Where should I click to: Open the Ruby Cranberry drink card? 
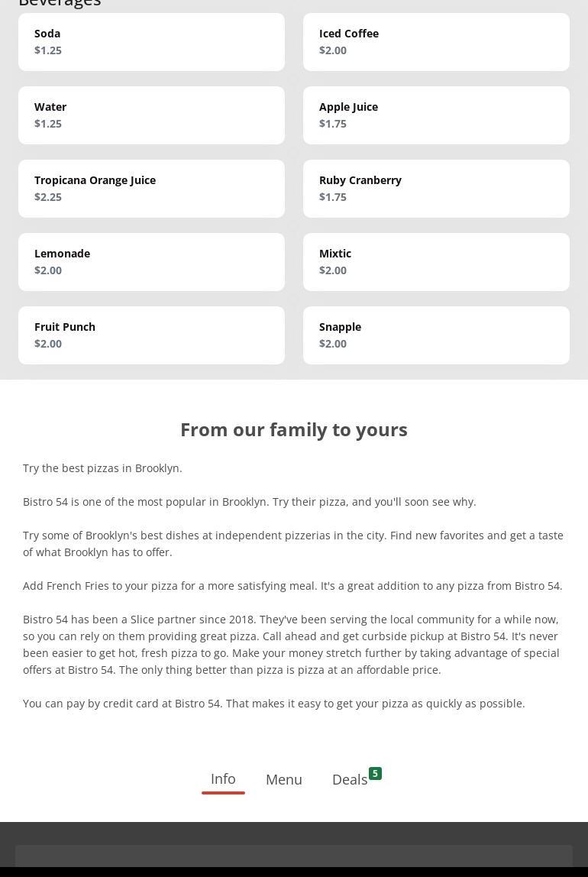click(436, 189)
